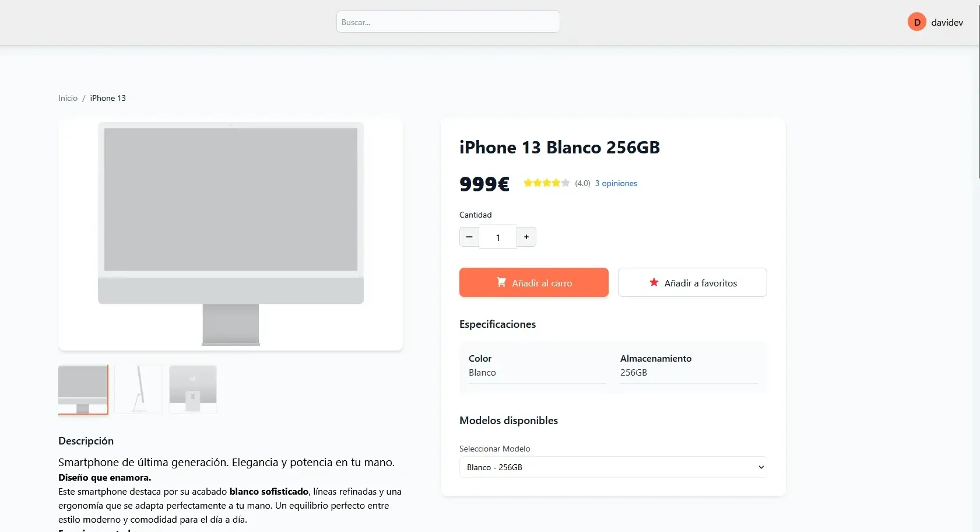
Task: Click the red star icon on Añadir a favoritos
Action: [x=654, y=282]
